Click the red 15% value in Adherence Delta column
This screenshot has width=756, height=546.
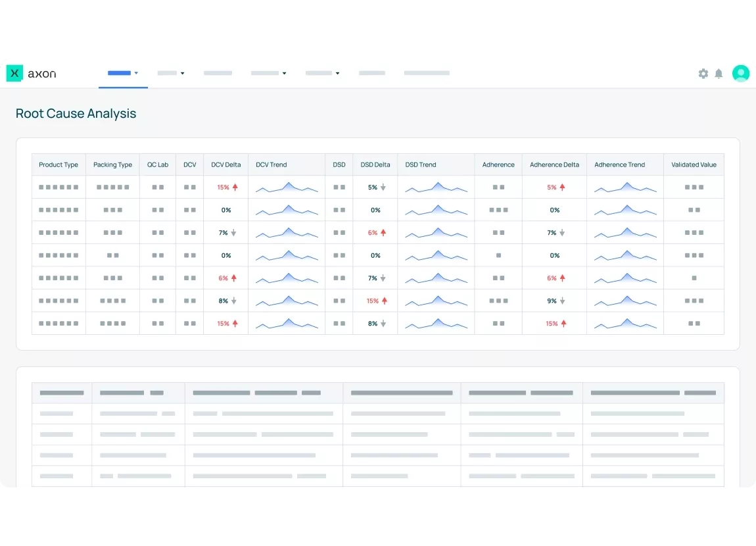(552, 323)
